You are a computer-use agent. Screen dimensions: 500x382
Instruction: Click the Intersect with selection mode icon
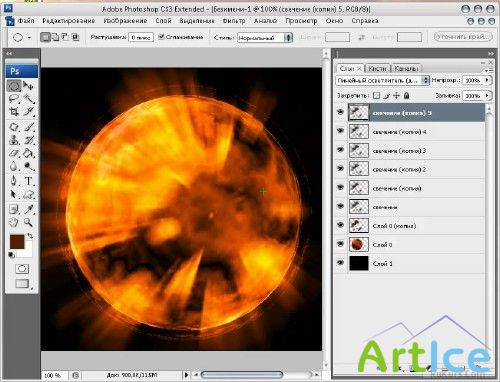75,37
